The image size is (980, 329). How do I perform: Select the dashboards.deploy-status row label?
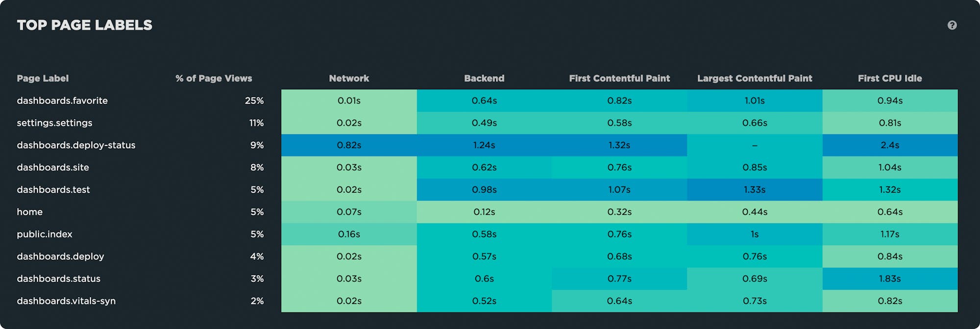(x=76, y=145)
